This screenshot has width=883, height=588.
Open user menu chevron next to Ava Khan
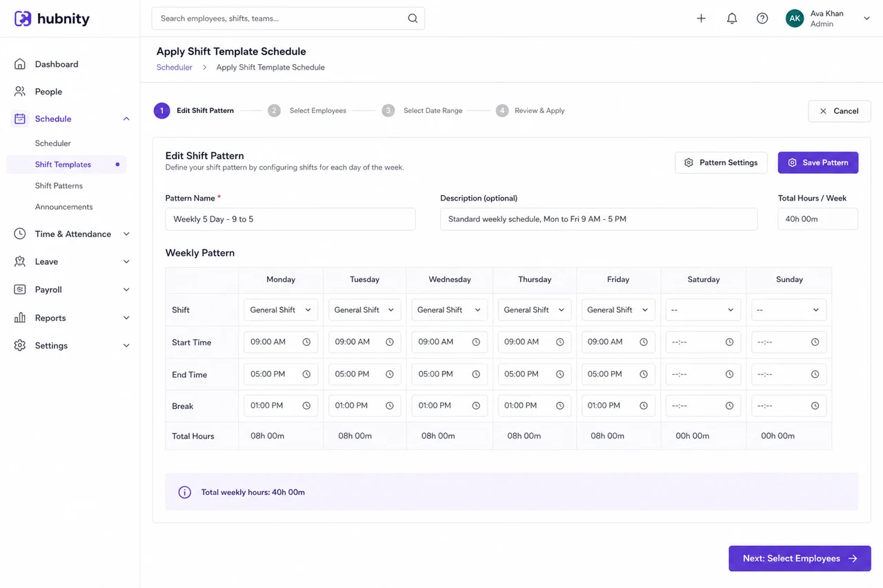[x=866, y=19]
